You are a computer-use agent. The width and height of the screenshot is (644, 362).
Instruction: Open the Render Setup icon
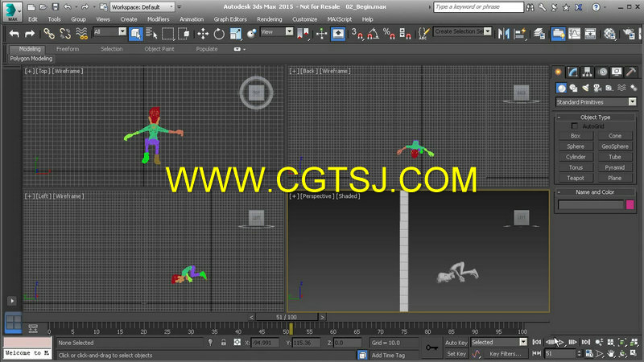click(x=629, y=34)
